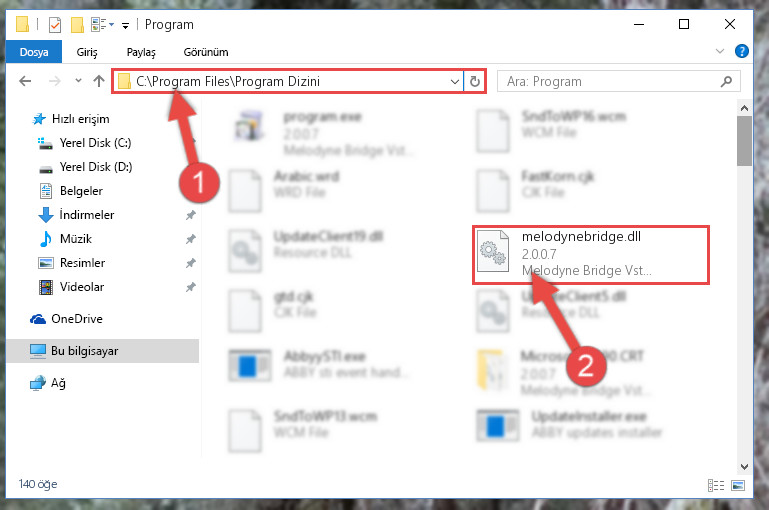Image resolution: width=769 pixels, height=510 pixels.
Task: Click the Properties checkmark icon in title bar
Action: [55, 25]
